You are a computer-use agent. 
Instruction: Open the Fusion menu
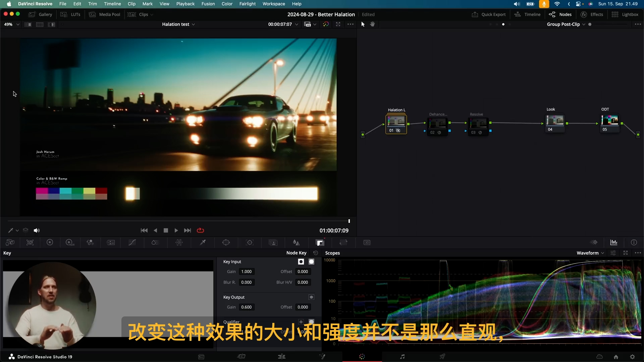208,4
